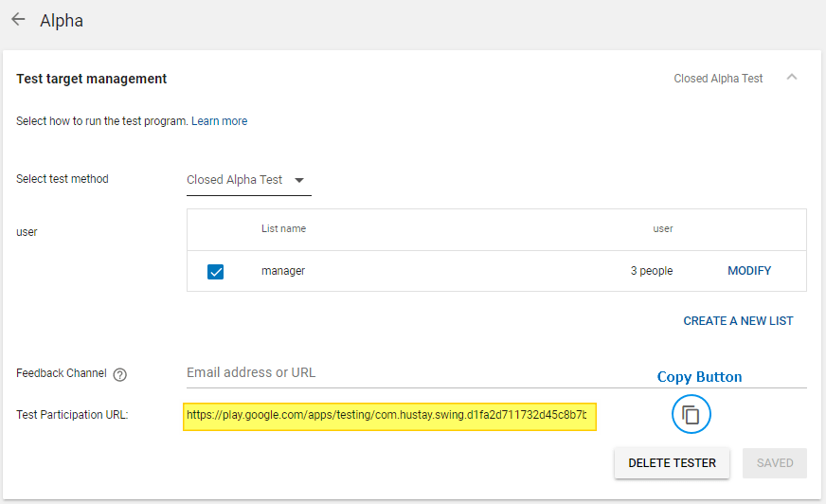This screenshot has height=504, width=826.
Task: Collapse the Test target management section
Action: pyautogui.click(x=792, y=78)
